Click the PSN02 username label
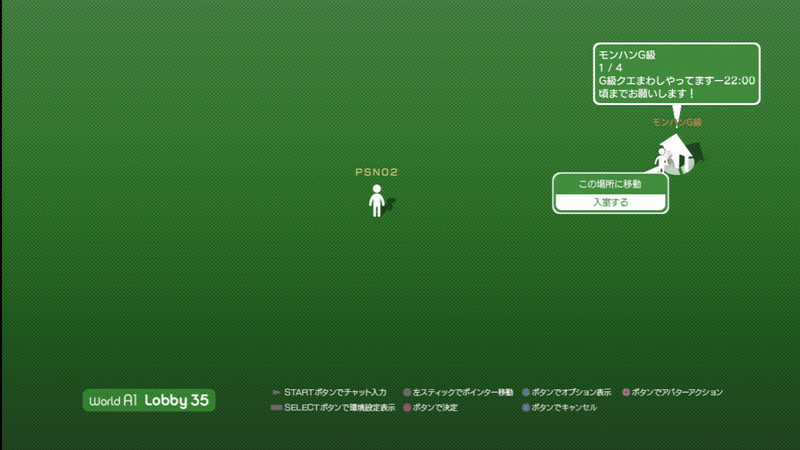The width and height of the screenshot is (800, 450). pyautogui.click(x=377, y=172)
